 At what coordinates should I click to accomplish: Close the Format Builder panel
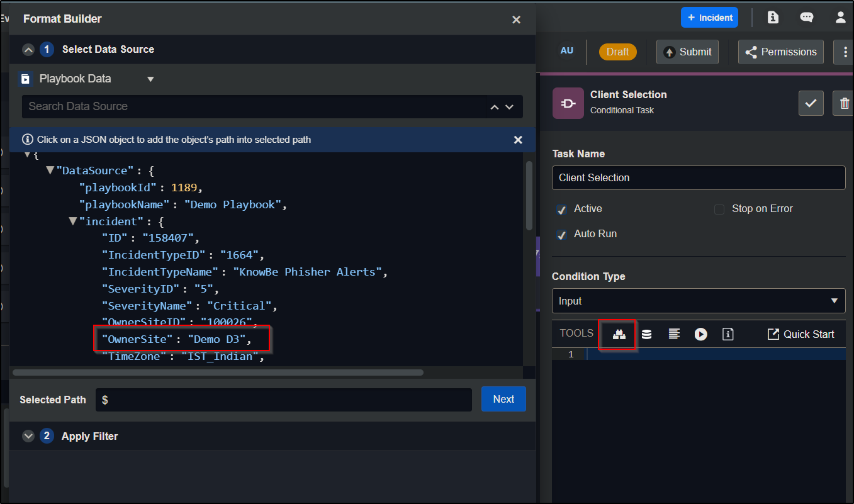[x=516, y=20]
